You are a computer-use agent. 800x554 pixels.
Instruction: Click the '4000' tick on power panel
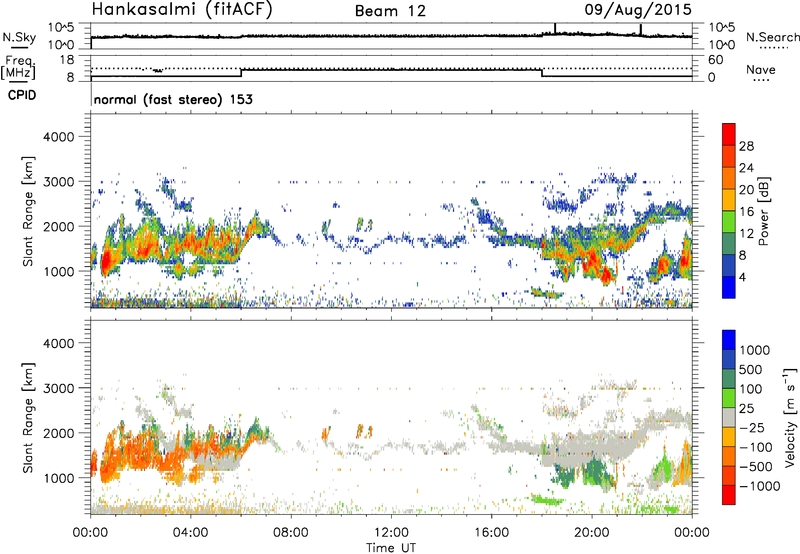click(x=58, y=137)
